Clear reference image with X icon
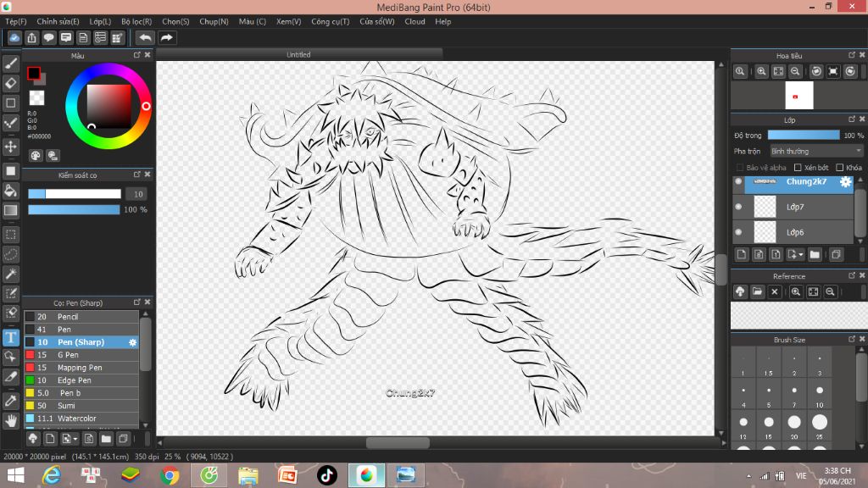This screenshot has height=488, width=868. tap(775, 291)
